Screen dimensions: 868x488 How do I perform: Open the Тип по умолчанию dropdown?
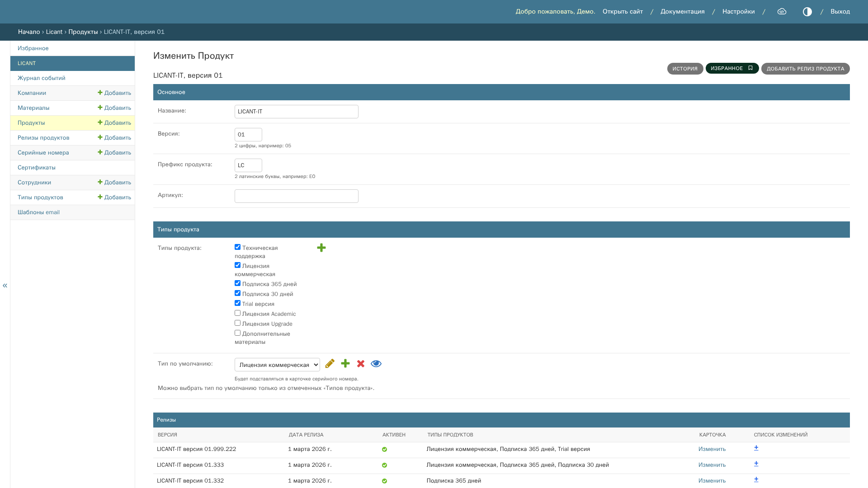[x=277, y=365]
